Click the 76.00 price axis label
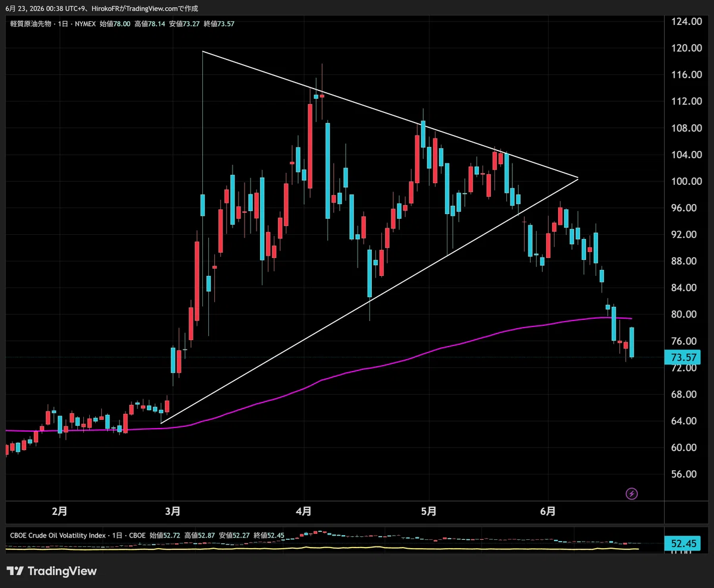714x588 pixels. [682, 341]
